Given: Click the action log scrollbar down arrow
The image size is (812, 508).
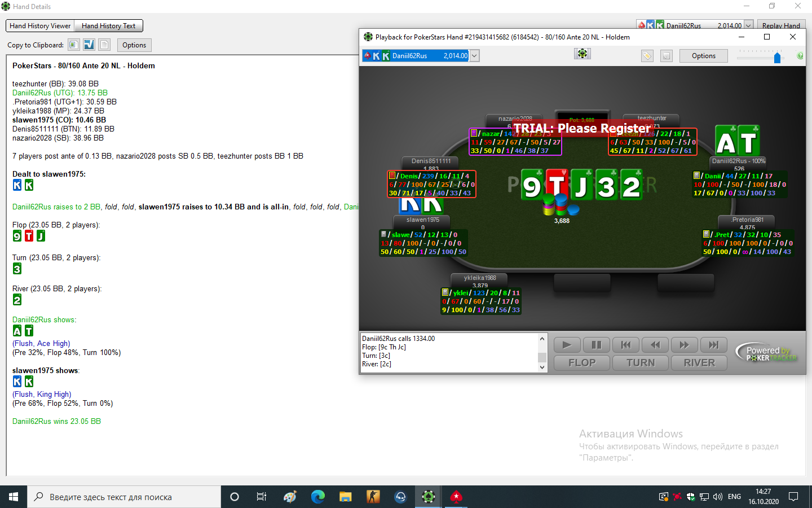Looking at the screenshot, I should (x=542, y=367).
